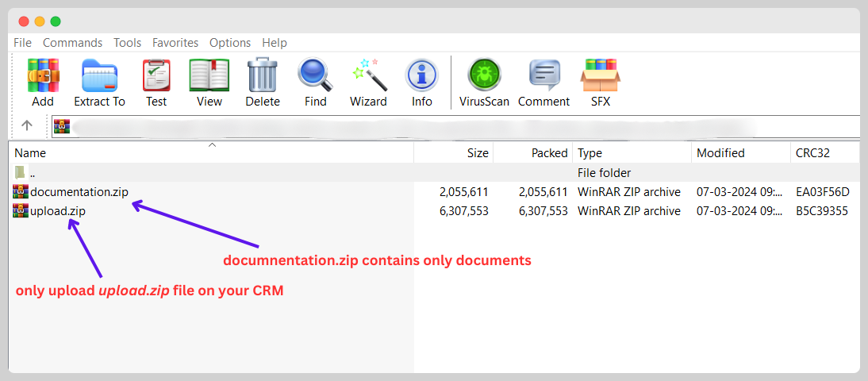Open the Favorites menu
868x381 pixels.
coord(175,43)
